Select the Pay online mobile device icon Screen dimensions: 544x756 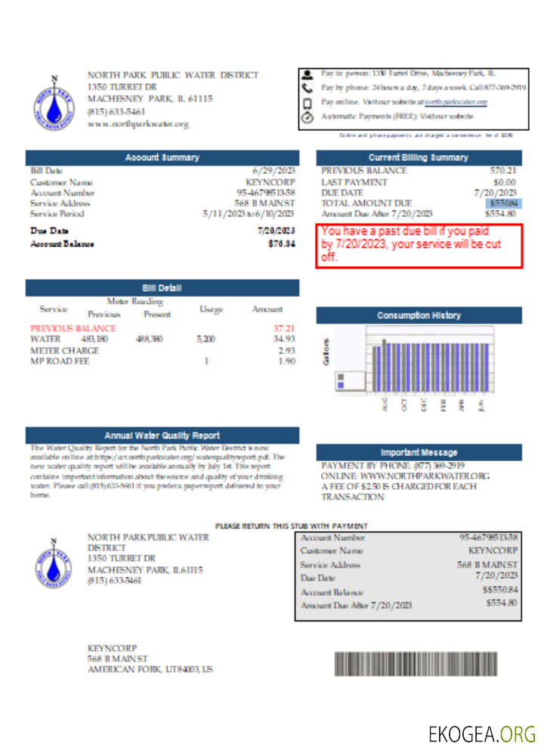pos(308,103)
